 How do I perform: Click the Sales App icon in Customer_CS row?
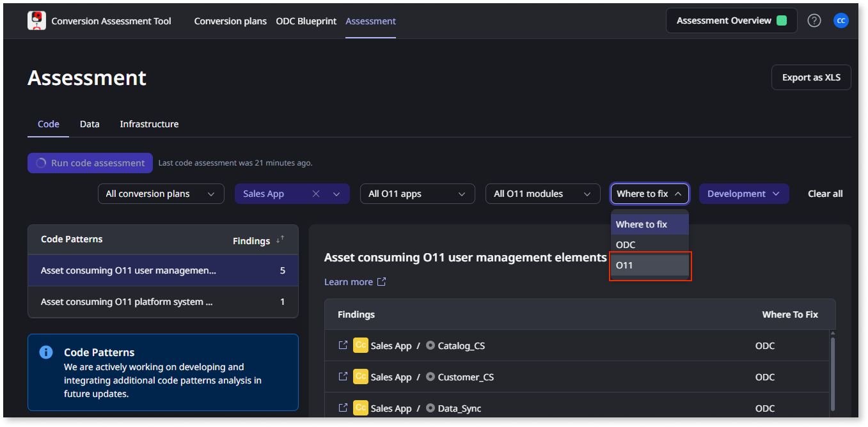pyautogui.click(x=361, y=377)
